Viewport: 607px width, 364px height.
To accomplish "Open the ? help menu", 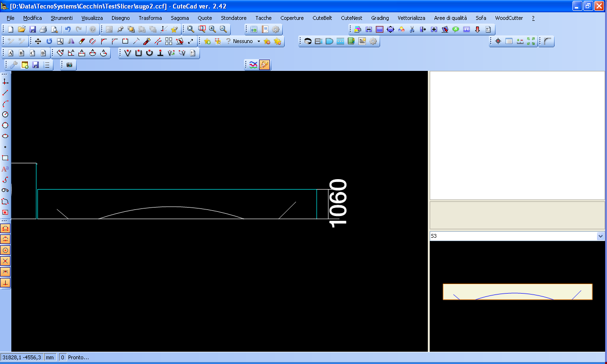I will 533,18.
